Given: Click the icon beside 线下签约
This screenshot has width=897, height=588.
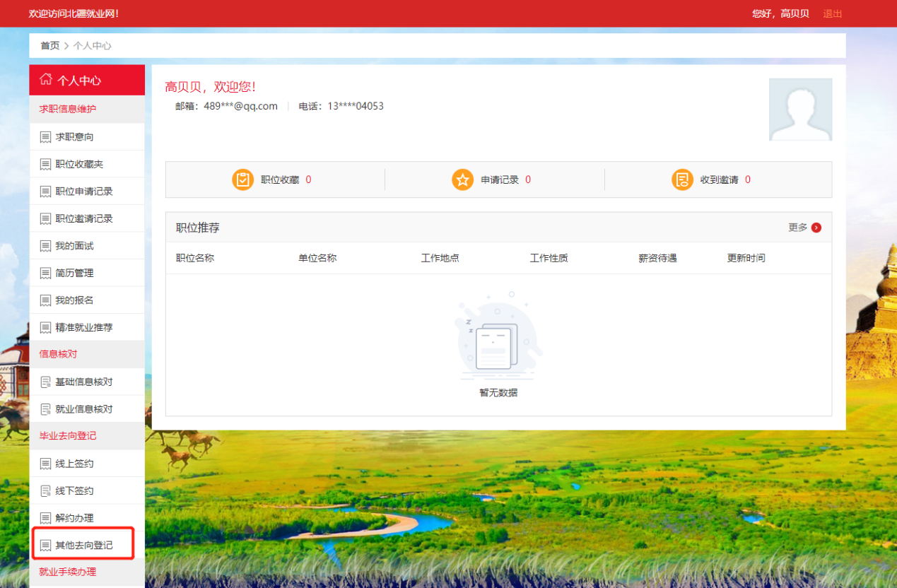Looking at the screenshot, I should pos(46,490).
